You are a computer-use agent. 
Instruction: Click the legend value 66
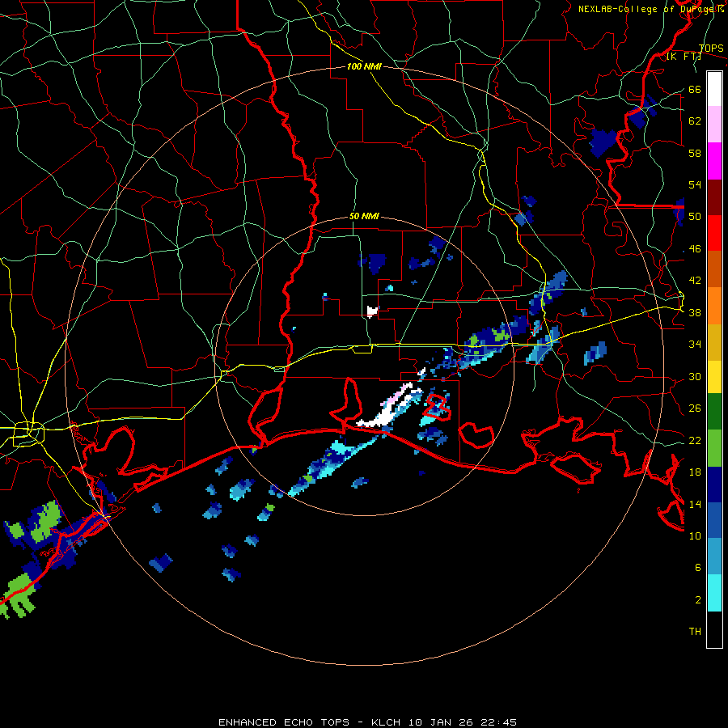(695, 89)
